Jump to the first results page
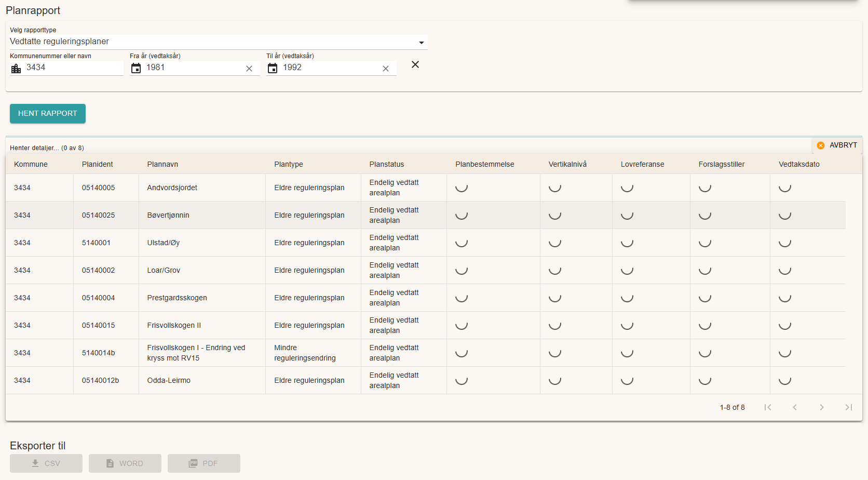This screenshot has width=868, height=480. pyautogui.click(x=768, y=407)
